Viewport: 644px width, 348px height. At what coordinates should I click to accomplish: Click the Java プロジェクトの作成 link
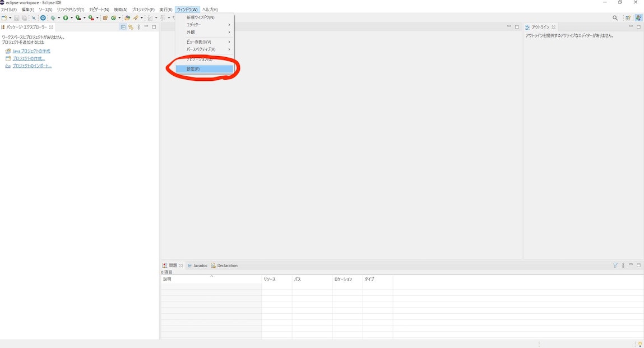click(31, 51)
